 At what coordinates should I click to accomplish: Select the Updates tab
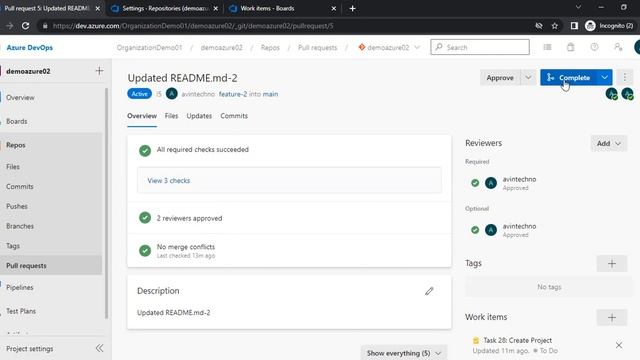(x=199, y=116)
